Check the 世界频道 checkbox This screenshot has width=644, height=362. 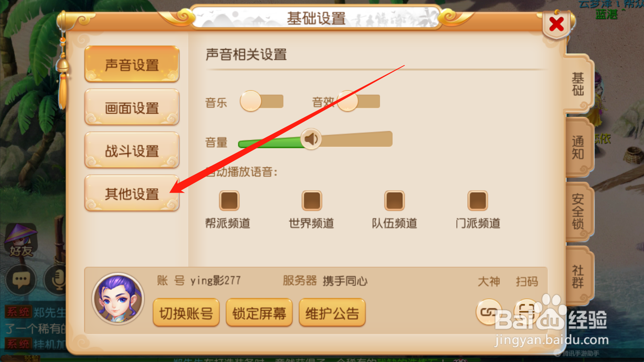coord(312,201)
